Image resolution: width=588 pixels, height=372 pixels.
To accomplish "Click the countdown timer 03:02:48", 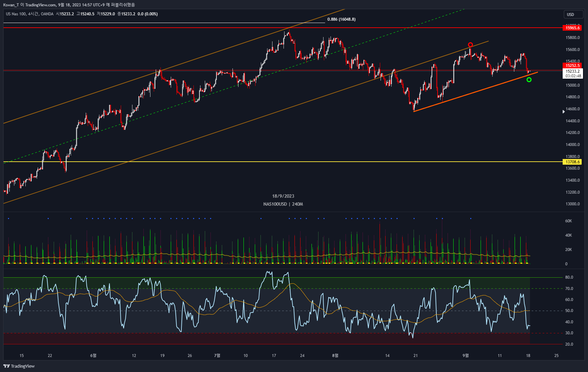I will [x=573, y=76].
